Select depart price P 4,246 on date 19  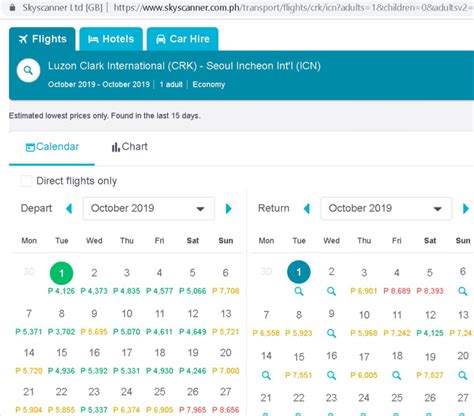[193, 371]
